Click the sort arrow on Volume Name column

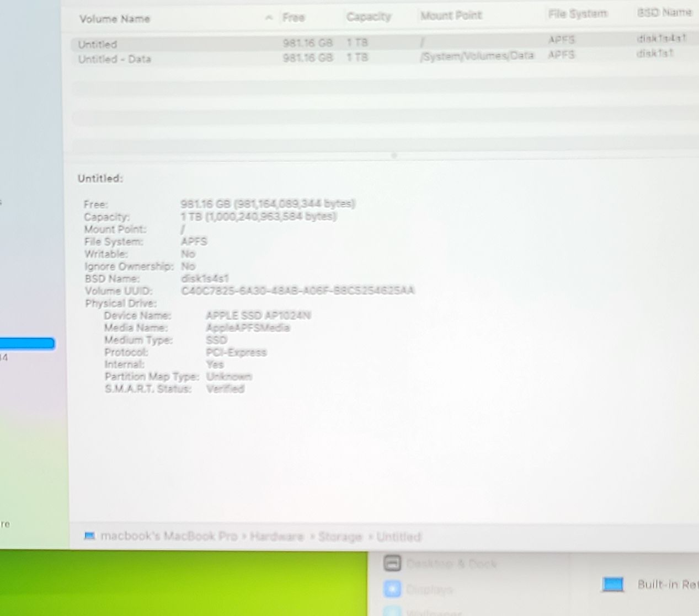(269, 18)
